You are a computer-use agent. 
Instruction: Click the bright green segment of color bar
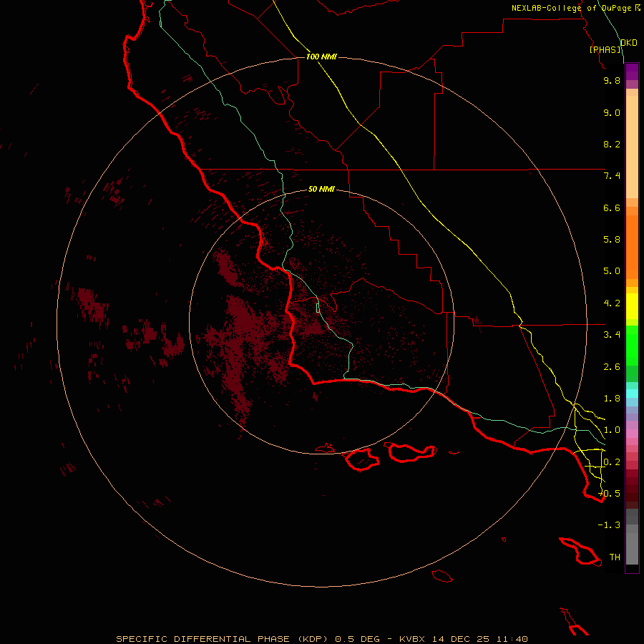[x=632, y=345]
